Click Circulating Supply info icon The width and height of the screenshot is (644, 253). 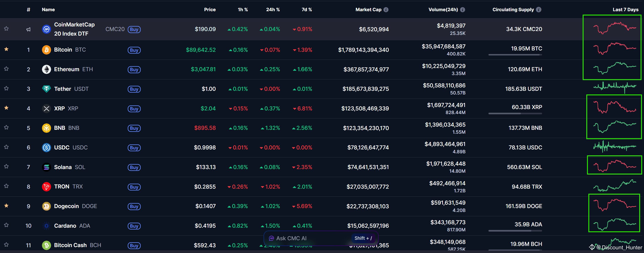(539, 10)
